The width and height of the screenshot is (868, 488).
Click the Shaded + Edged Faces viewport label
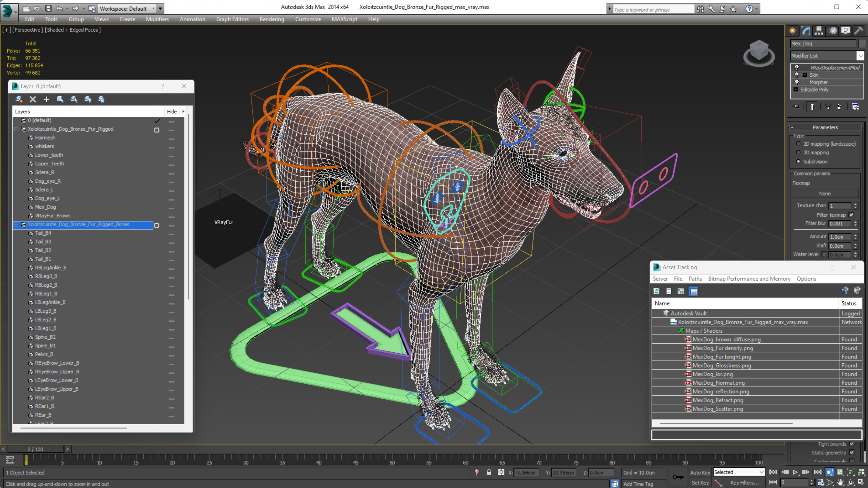[73, 29]
